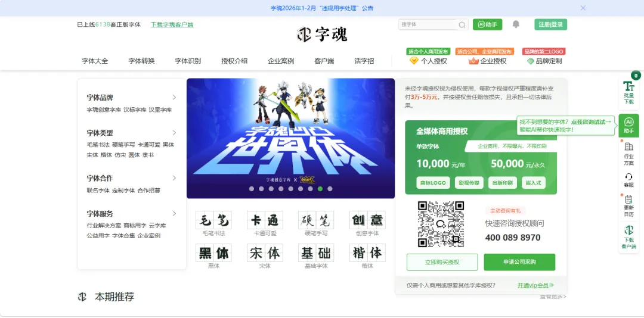Click 联名字体 link
Screen dimensions: 644x318
coord(98,191)
